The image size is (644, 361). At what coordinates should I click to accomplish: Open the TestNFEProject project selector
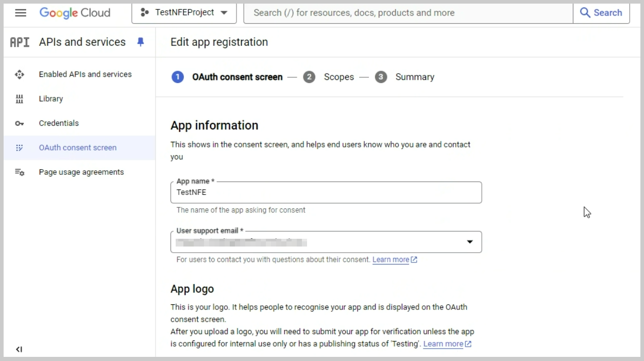[184, 13]
